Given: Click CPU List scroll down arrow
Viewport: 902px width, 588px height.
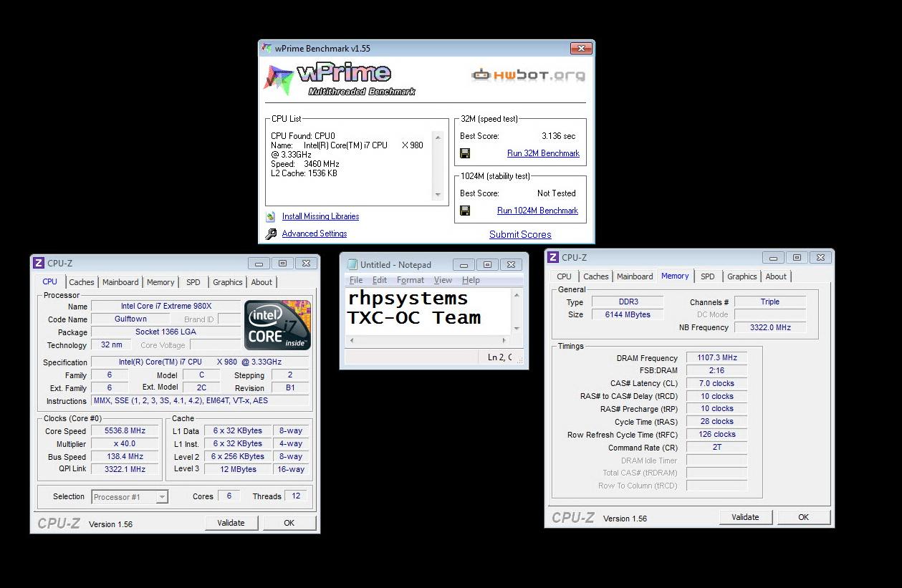Looking at the screenshot, I should 438,194.
